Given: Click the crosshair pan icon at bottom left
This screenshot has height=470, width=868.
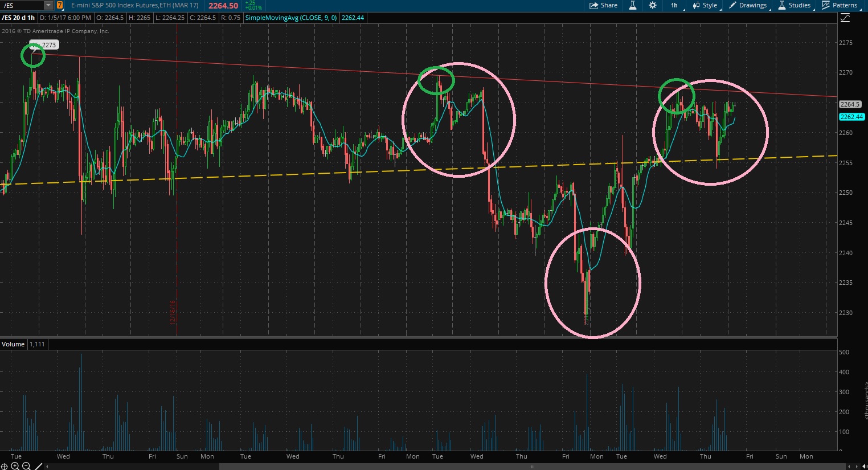Looking at the screenshot, I should coord(5,466).
